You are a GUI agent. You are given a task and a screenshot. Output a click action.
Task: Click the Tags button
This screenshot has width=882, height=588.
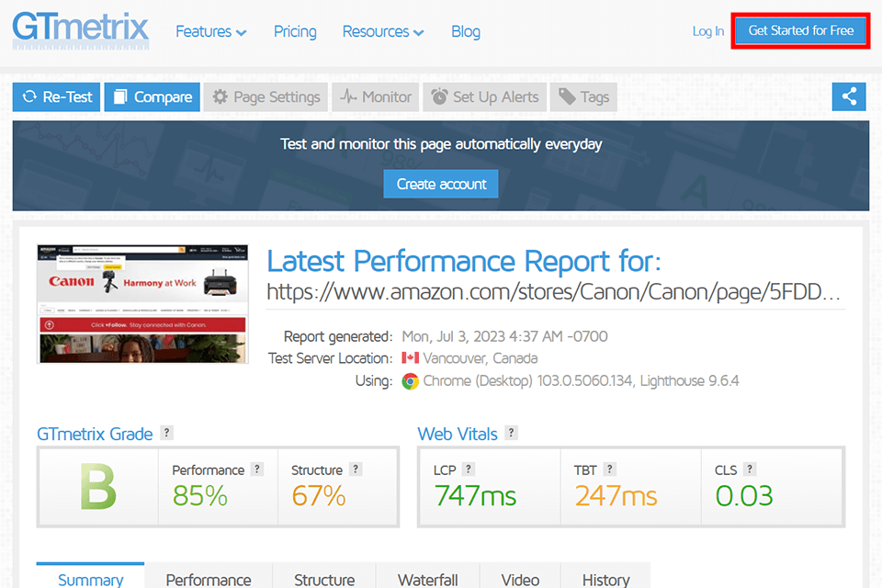[x=583, y=96]
